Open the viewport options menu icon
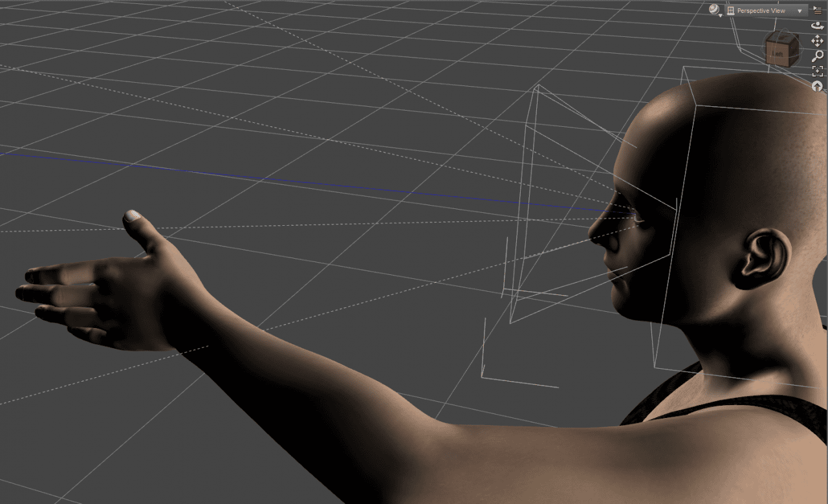This screenshot has width=828, height=504. [817, 10]
